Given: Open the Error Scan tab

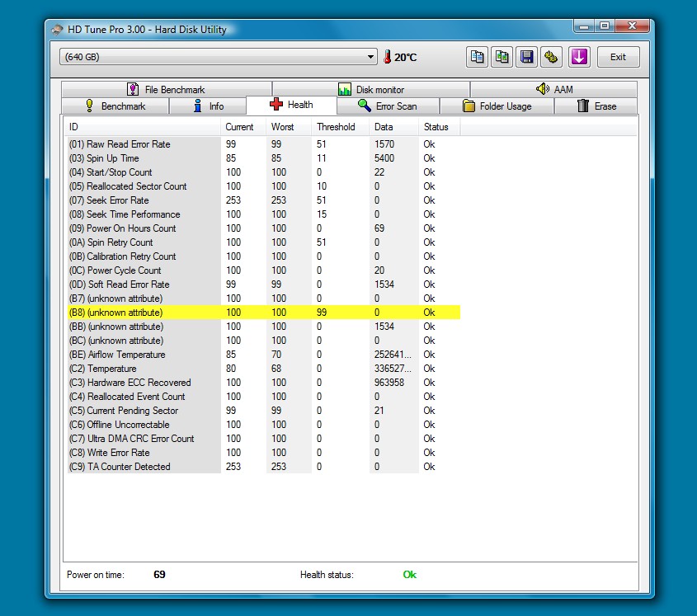Looking at the screenshot, I should (388, 106).
